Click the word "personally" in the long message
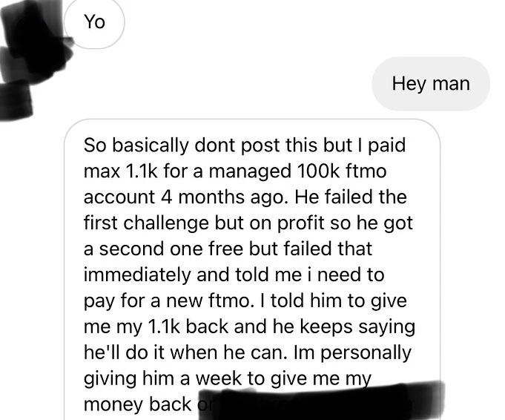The width and height of the screenshot is (505, 420). coord(366,353)
